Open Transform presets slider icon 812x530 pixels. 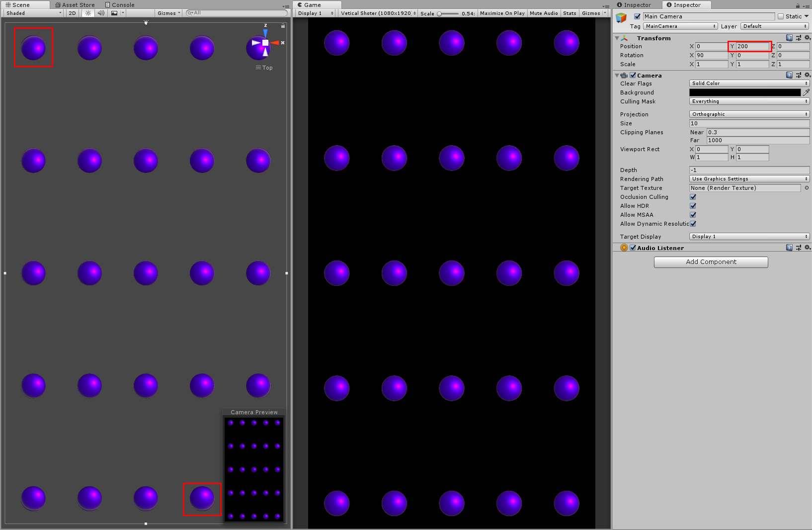tap(798, 38)
